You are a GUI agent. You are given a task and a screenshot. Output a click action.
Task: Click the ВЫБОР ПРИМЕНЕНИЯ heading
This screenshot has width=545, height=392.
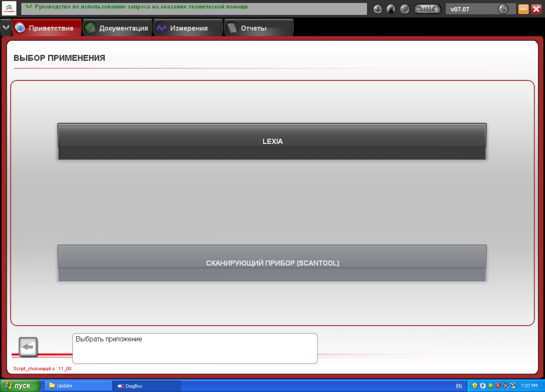click(x=59, y=58)
